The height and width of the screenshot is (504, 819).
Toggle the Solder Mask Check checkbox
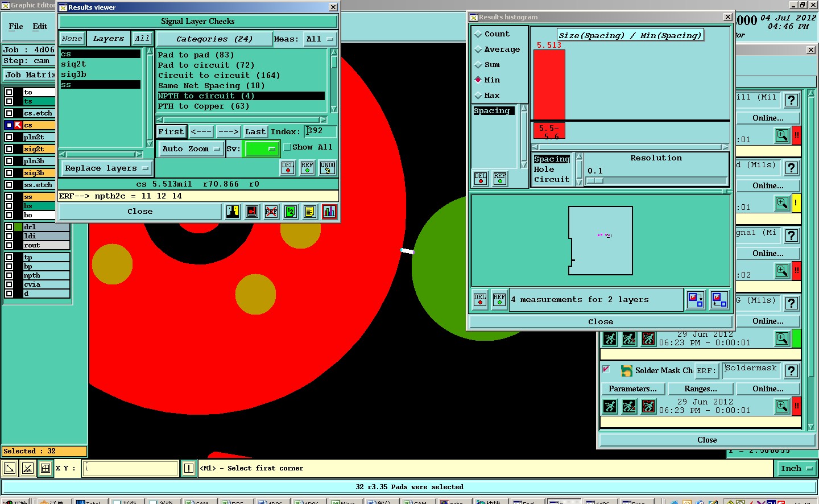(606, 369)
